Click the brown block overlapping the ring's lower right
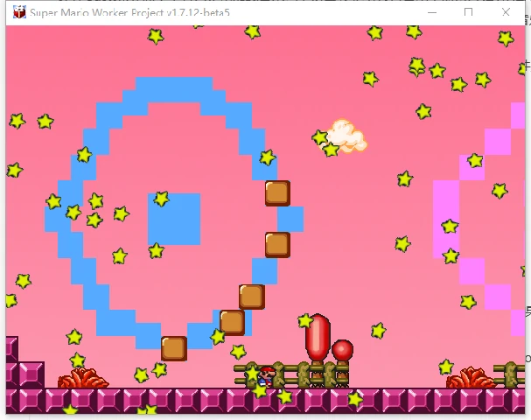 click(233, 323)
